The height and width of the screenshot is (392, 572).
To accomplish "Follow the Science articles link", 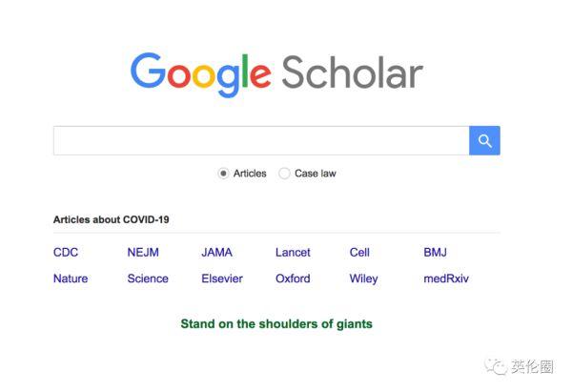I will tap(148, 279).
